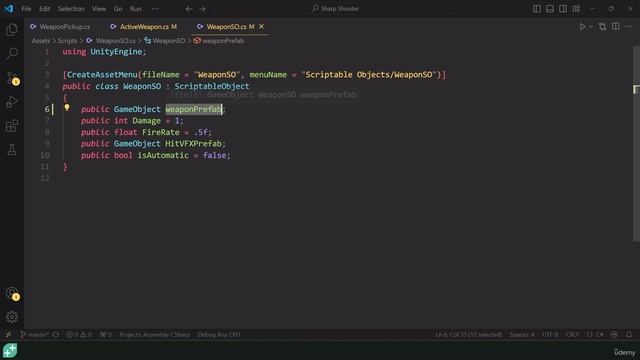640x360 pixels.
Task: Click the HitVFXPrefab field name
Action: (193, 144)
